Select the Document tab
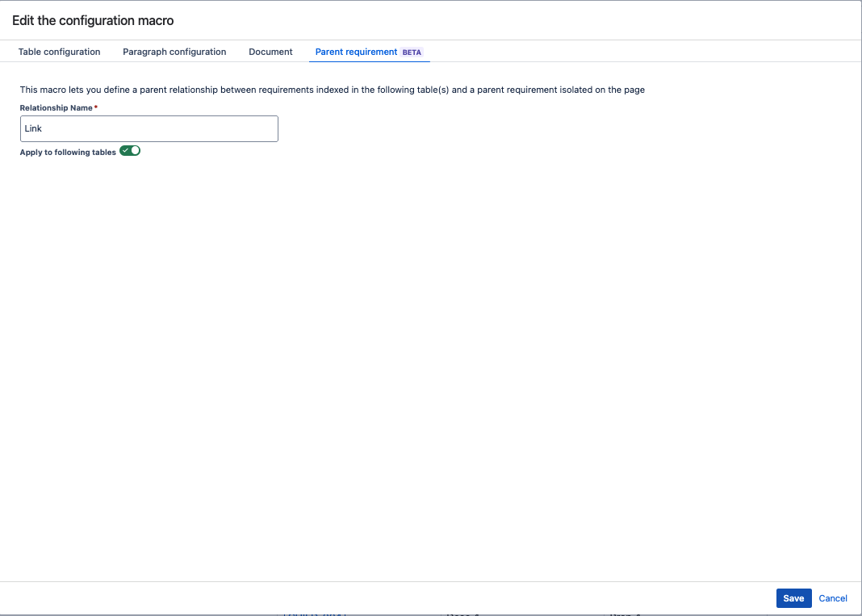This screenshot has width=862, height=616. click(x=270, y=52)
